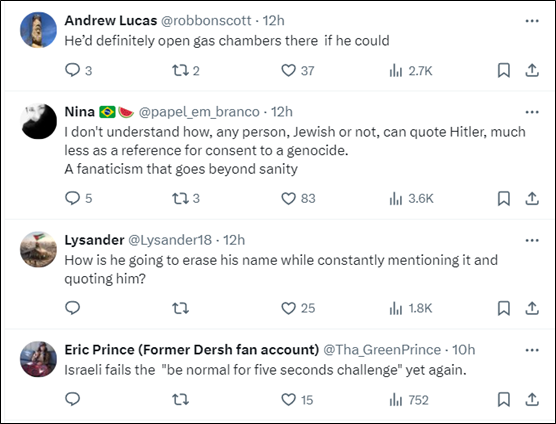Open more options menu on Nina's tweet
Image resolution: width=556 pixels, height=424 pixels.
tap(532, 112)
